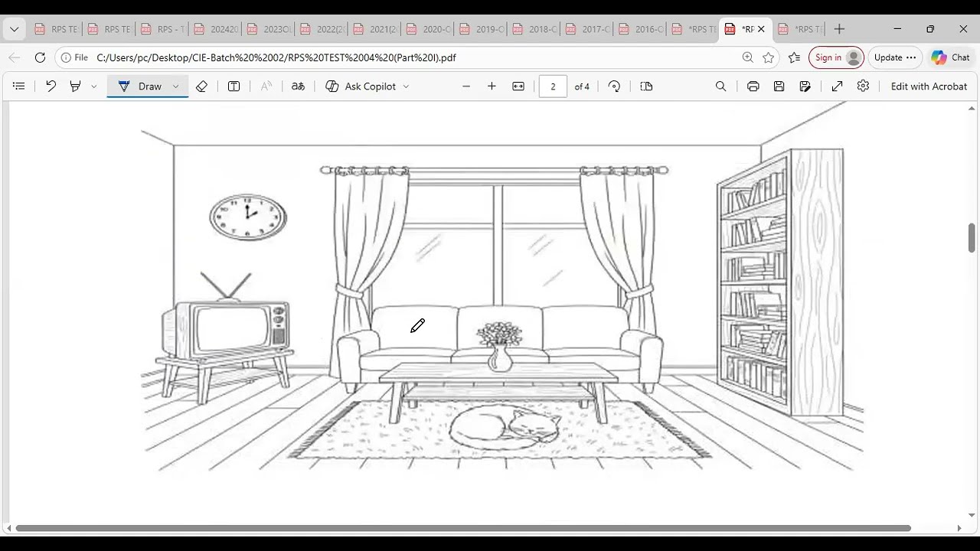
Task: Click the Sign in button
Action: pos(836,57)
